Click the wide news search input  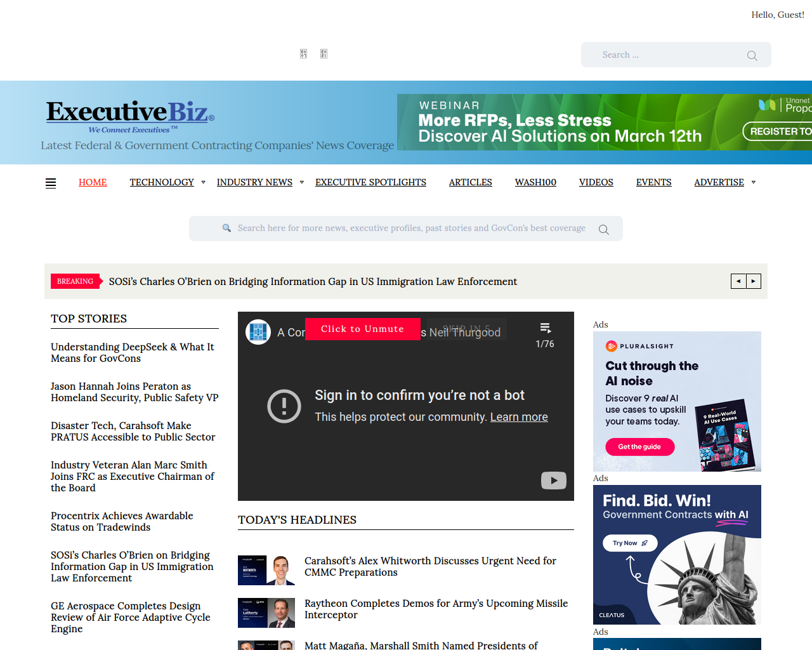click(x=406, y=229)
